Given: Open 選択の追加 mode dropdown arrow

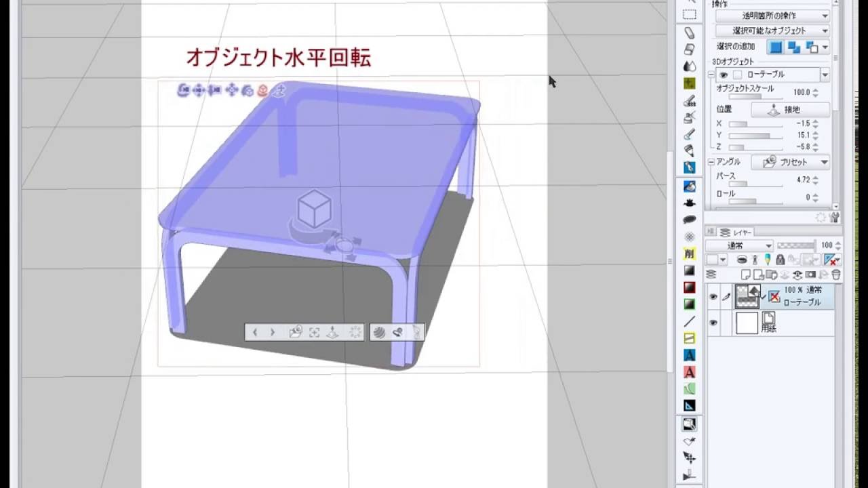Looking at the screenshot, I should [x=825, y=47].
